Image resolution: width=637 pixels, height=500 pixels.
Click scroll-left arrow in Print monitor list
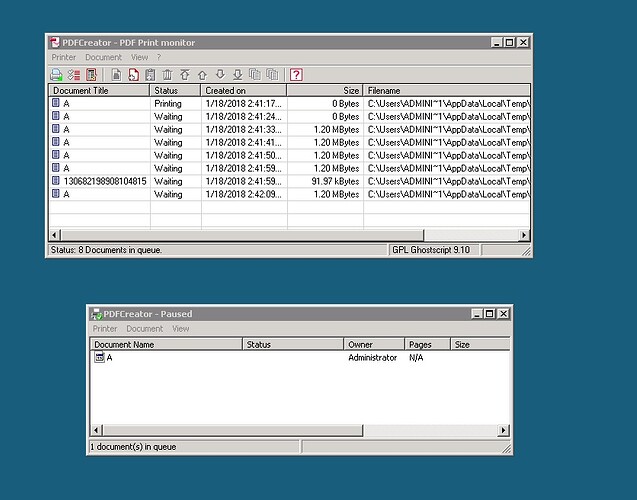pos(54,235)
